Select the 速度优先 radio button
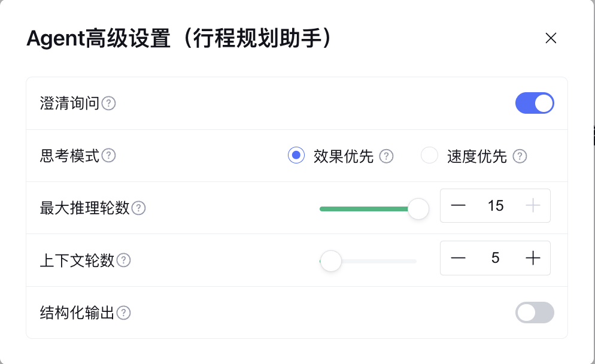This screenshot has height=364, width=595. point(430,156)
